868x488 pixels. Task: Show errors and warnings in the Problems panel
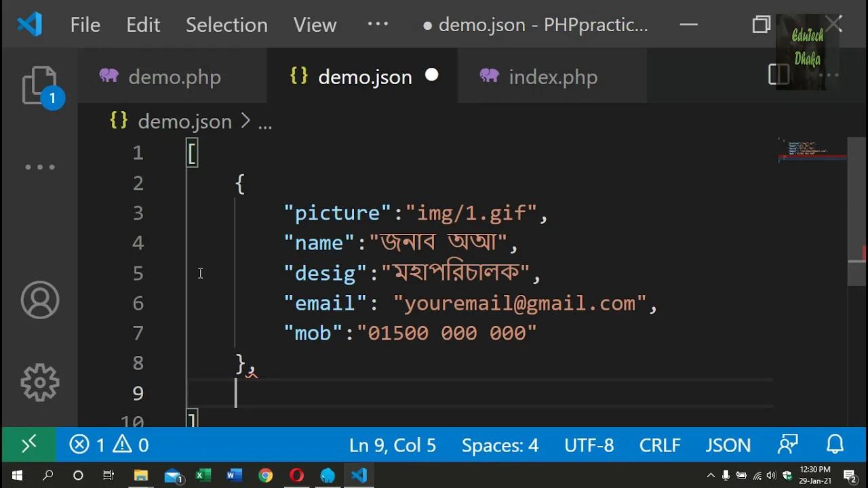pyautogui.click(x=109, y=445)
